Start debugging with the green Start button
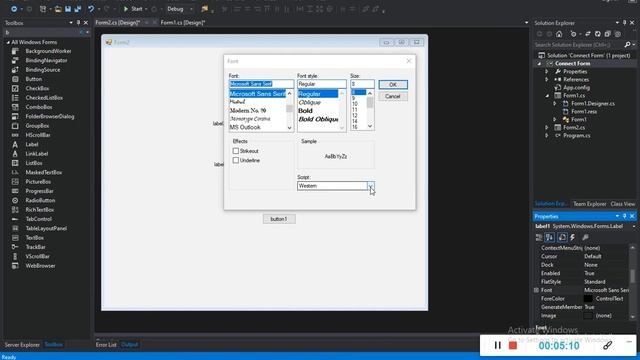 point(133,9)
